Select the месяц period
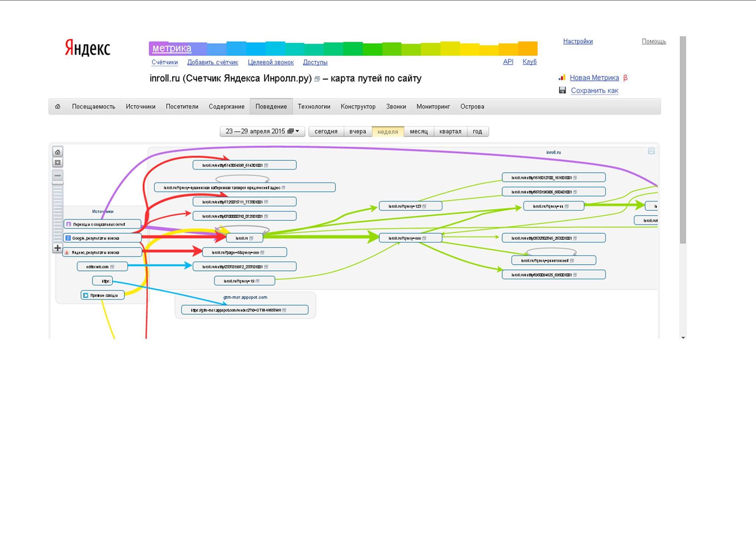 click(x=419, y=132)
